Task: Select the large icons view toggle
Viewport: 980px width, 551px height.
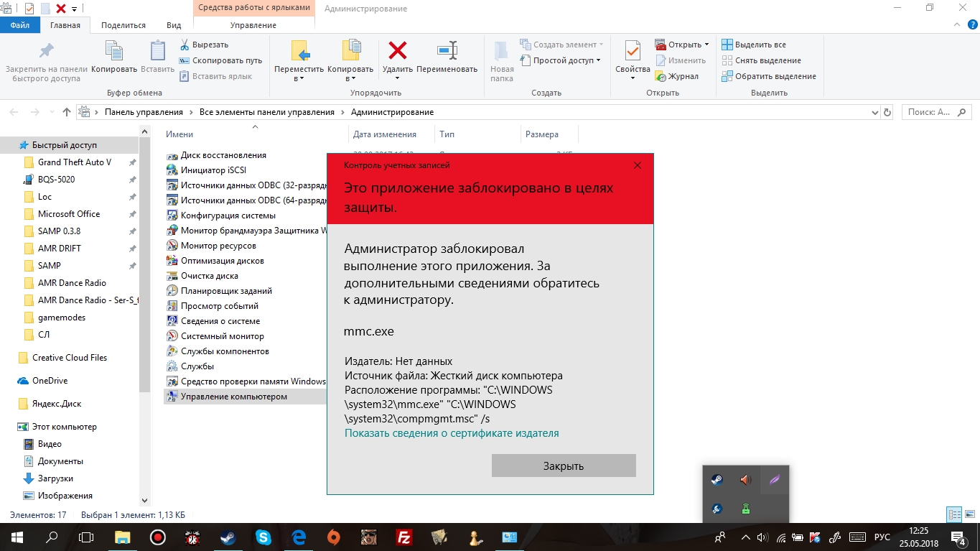Action: tap(969, 514)
